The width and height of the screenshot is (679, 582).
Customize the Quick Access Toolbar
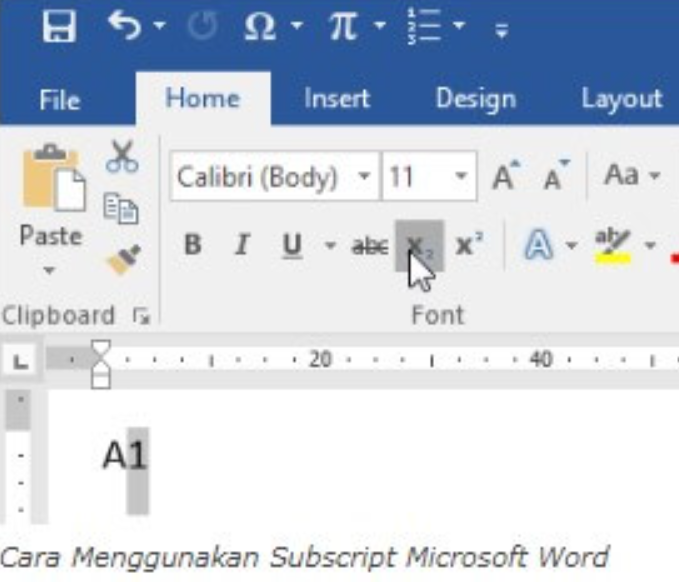pos(501,30)
